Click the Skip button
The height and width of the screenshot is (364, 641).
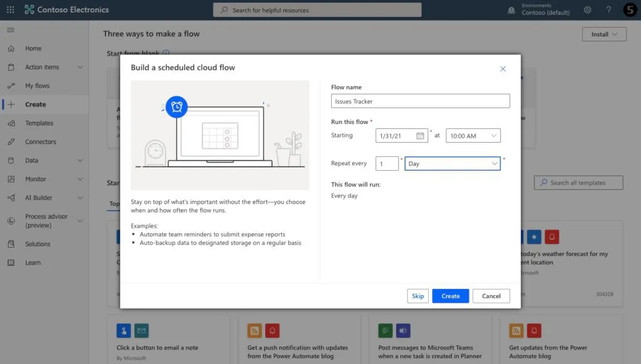pyautogui.click(x=418, y=296)
